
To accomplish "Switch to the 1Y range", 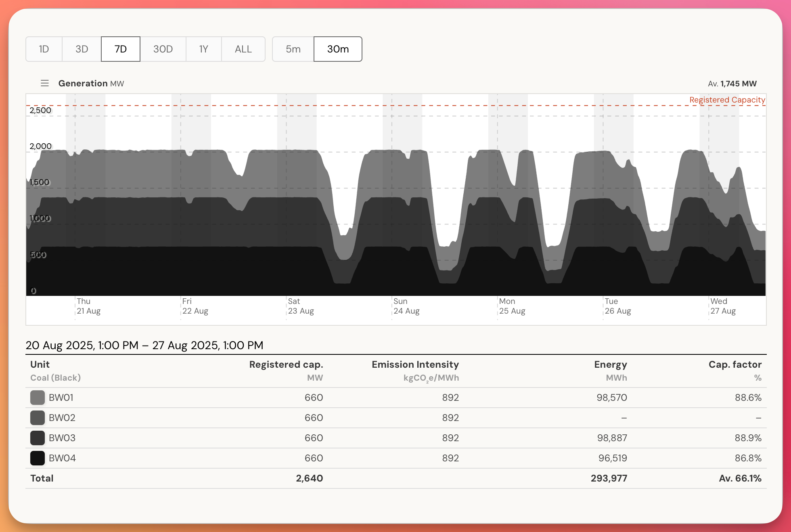I will click(204, 49).
